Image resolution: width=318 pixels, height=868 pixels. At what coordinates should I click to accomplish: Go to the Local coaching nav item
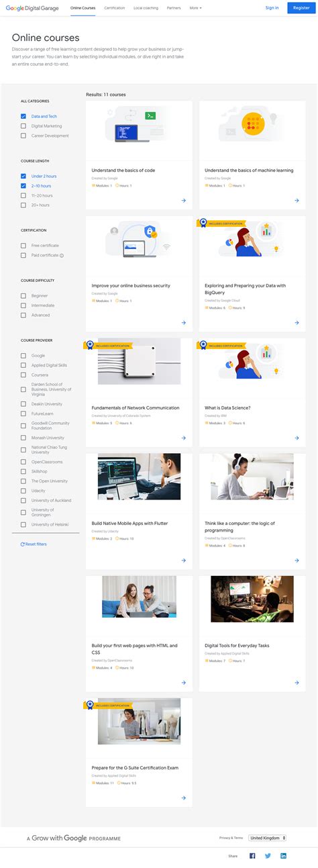[x=146, y=8]
